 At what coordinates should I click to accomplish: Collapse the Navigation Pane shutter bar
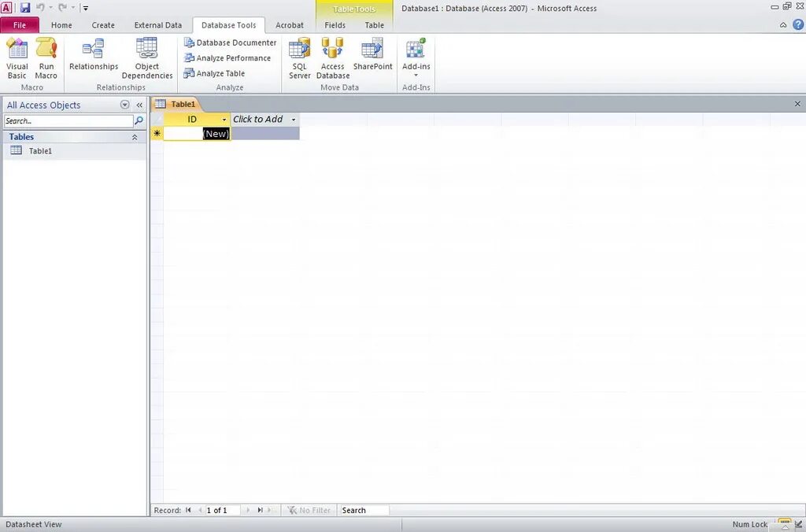139,105
